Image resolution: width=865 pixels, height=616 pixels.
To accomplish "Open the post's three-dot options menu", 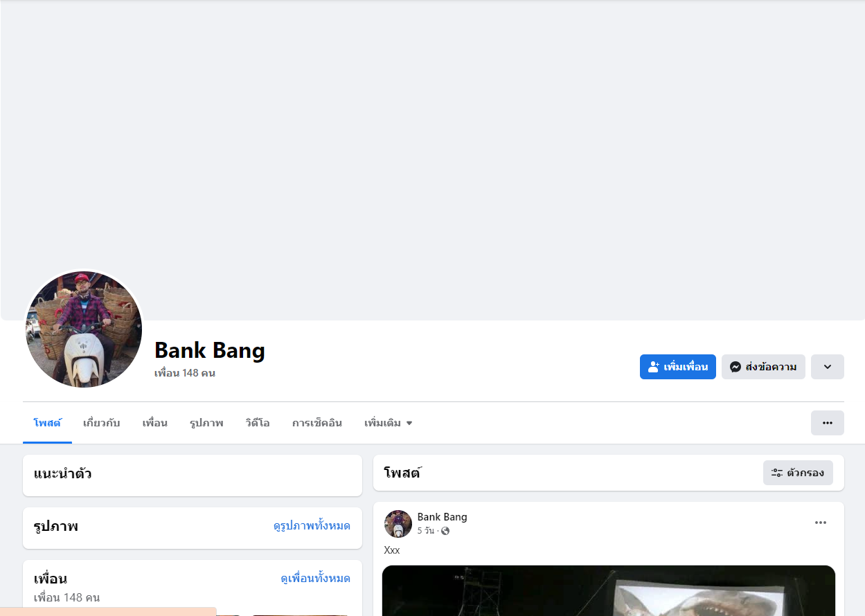I will (821, 523).
